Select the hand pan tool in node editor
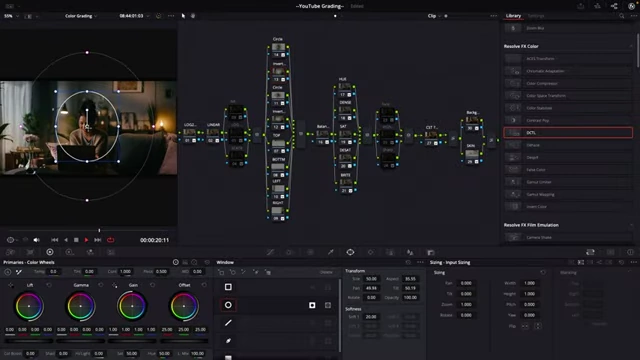Image resolution: width=640 pixels, height=360 pixels. (x=193, y=16)
